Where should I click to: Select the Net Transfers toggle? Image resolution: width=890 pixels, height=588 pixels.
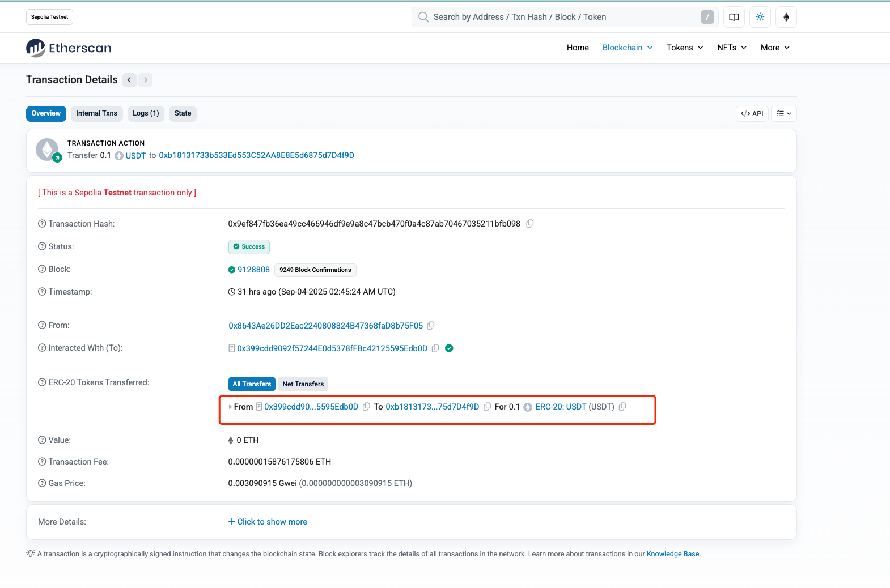tap(303, 384)
